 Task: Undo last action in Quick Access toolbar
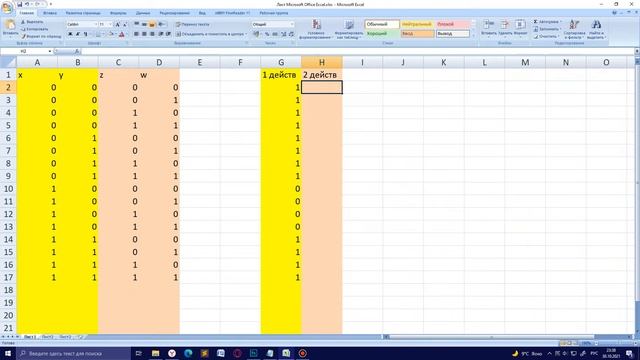pyautogui.click(x=27, y=4)
